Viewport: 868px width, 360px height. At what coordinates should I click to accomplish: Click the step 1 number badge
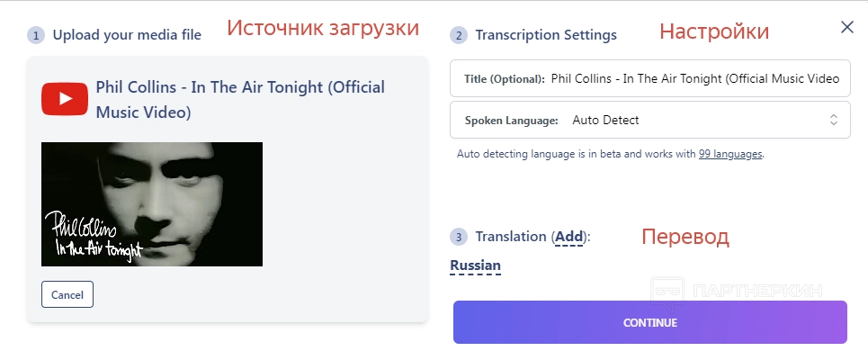tap(36, 36)
